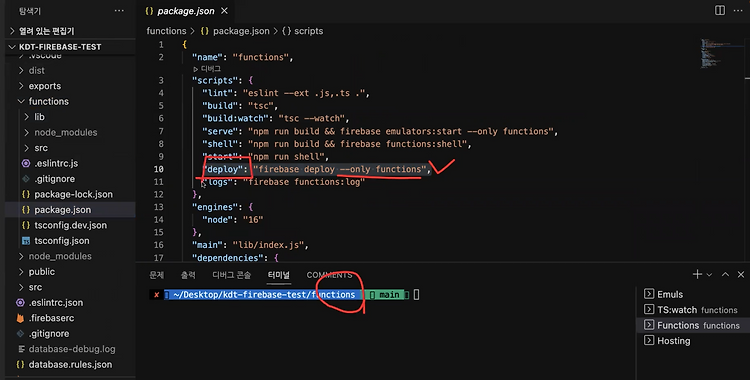Click the terminal icon beside Hosting
The image size is (750, 380).
pyautogui.click(x=649, y=340)
